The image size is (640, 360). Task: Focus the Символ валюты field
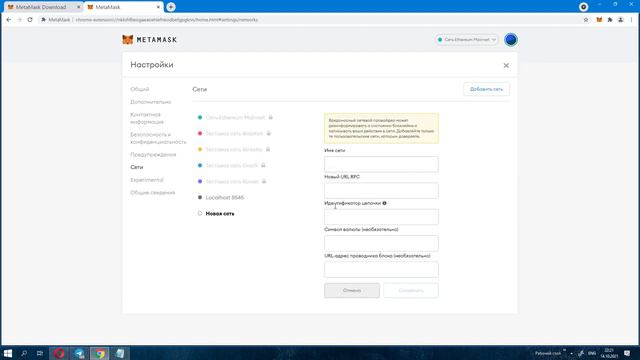point(381,243)
